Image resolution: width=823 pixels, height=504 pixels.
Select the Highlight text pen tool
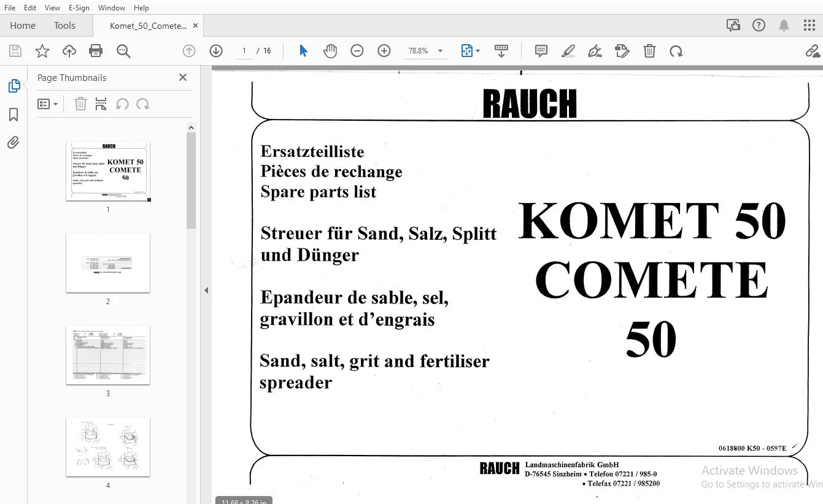coord(568,51)
